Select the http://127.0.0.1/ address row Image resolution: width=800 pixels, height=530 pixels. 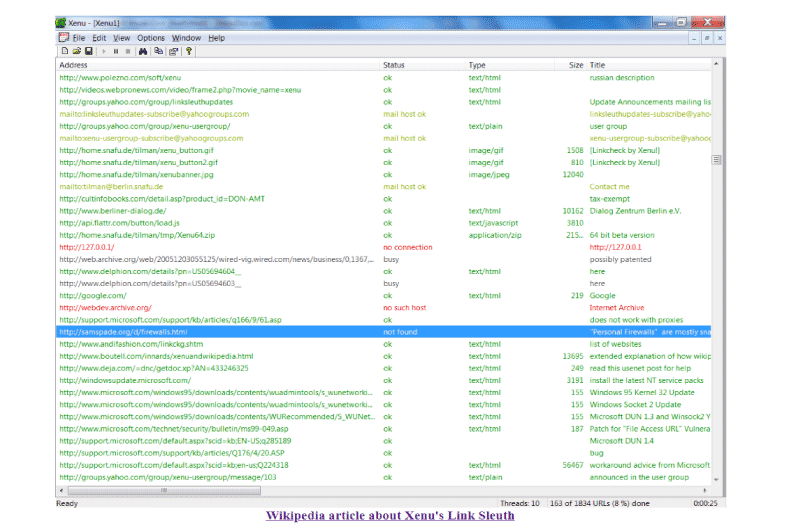(x=383, y=247)
